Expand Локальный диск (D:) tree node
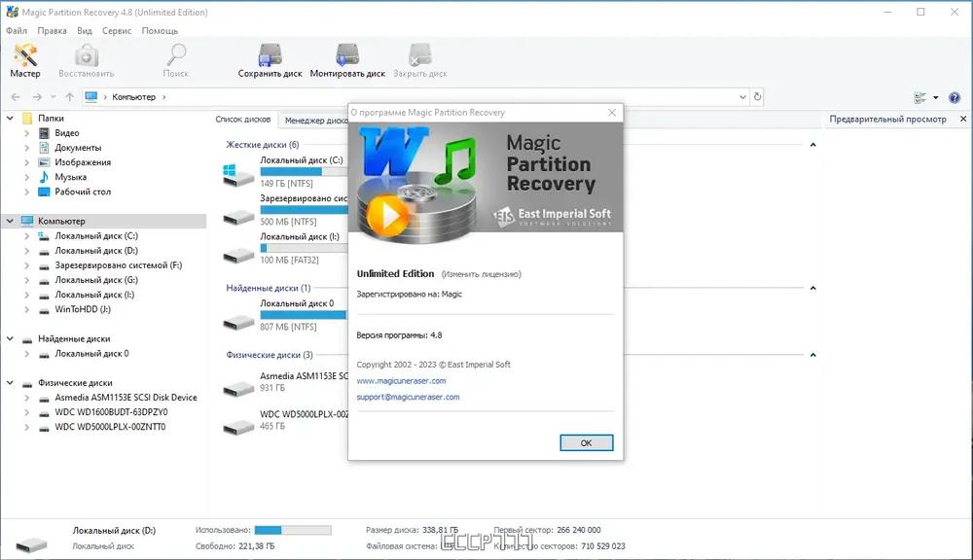This screenshot has width=973, height=560. click(x=26, y=251)
